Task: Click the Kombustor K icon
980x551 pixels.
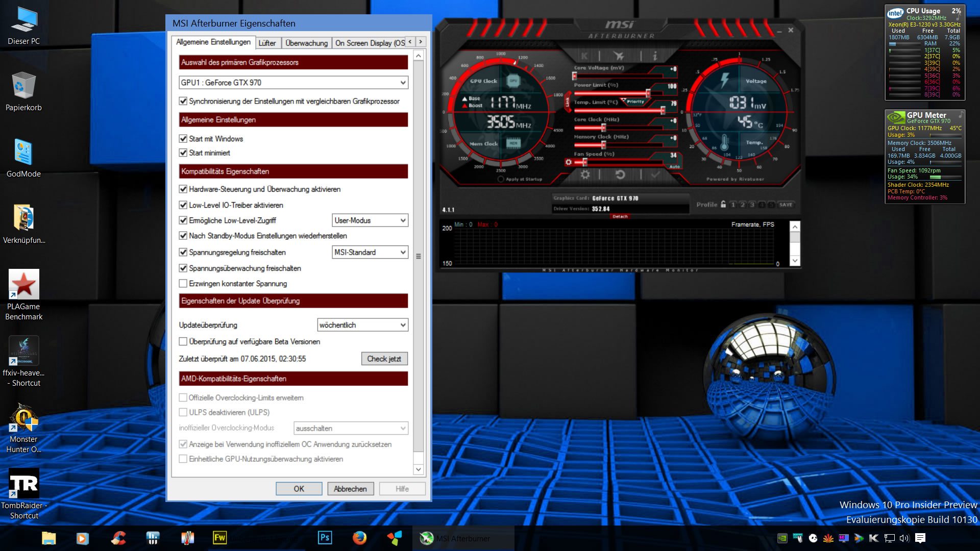Action: (584, 56)
